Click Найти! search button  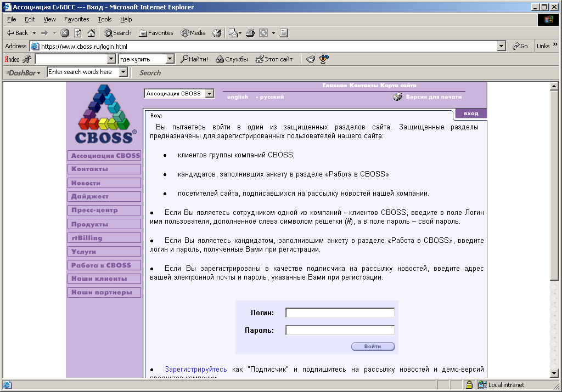[x=194, y=59]
